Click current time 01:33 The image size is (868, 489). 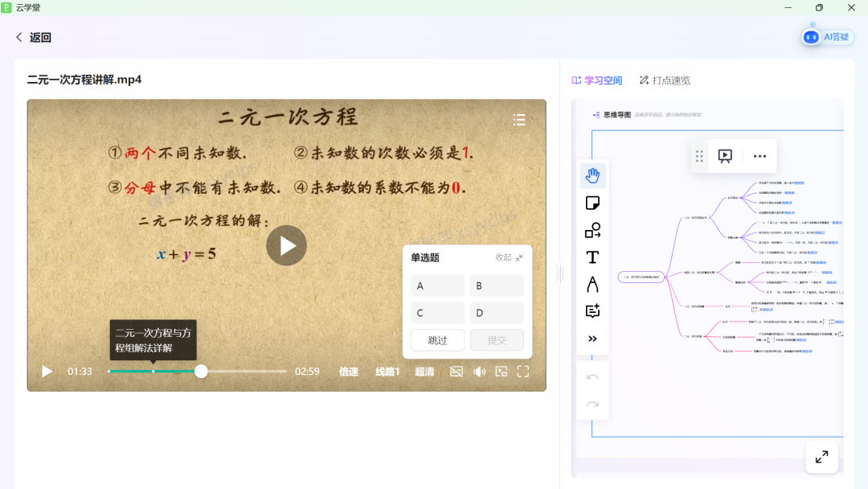80,372
